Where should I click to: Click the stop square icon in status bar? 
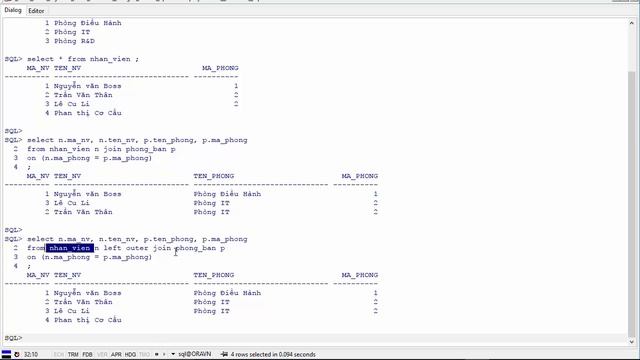point(157,354)
